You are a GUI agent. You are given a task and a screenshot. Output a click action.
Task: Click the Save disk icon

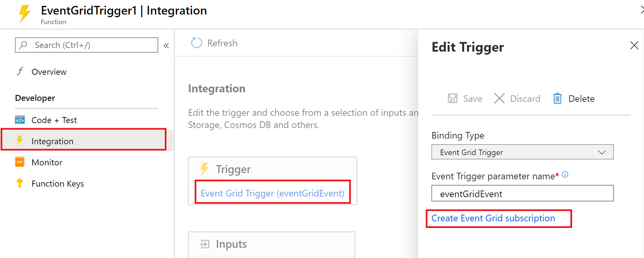[452, 99]
